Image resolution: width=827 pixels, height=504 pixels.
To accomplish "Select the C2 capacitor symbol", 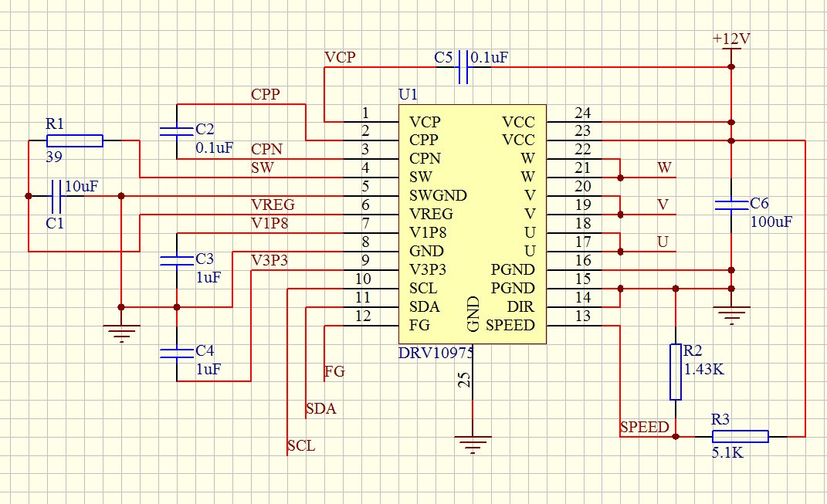I will pyautogui.click(x=177, y=131).
